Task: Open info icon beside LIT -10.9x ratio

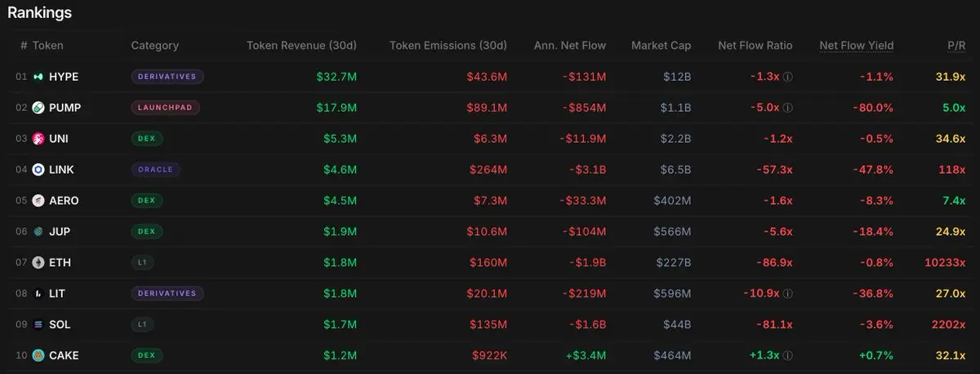Action: [x=788, y=294]
